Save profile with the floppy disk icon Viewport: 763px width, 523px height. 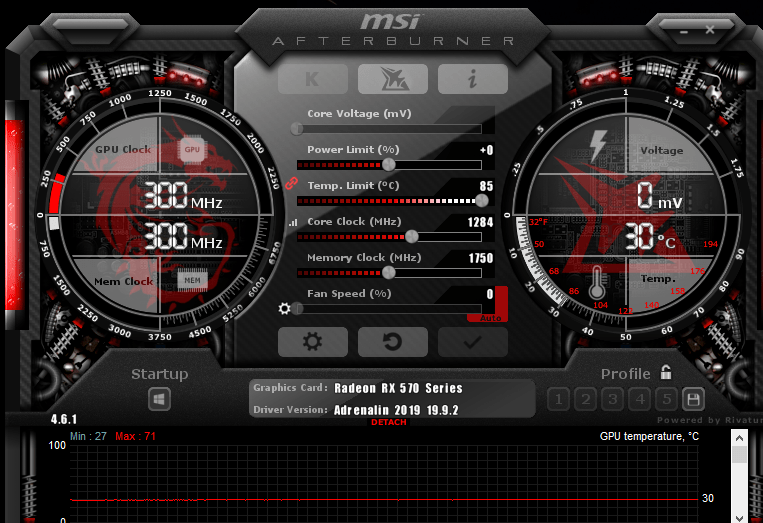[x=693, y=399]
